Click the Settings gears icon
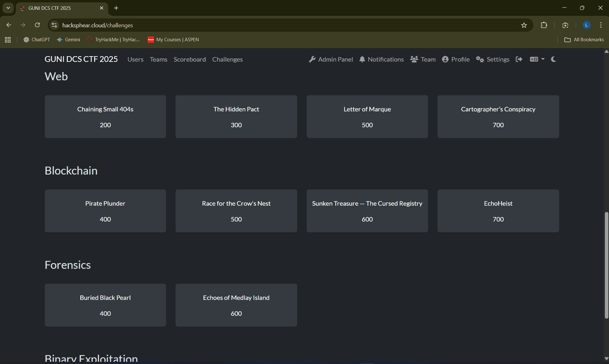Viewport: 609px width, 364px height. click(x=480, y=59)
